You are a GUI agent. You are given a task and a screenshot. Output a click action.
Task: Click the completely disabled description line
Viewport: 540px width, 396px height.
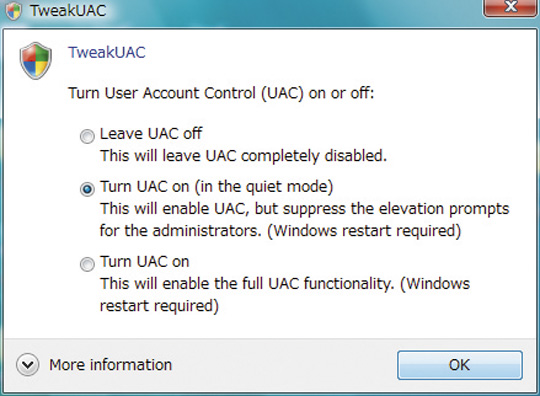coord(243,156)
